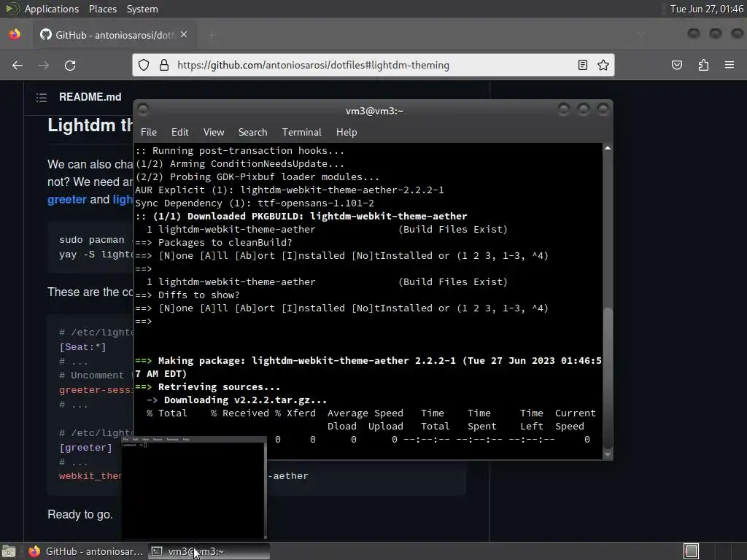Viewport: 747px width, 560px height.
Task: Click the 'Diffs to show?' terminal line
Action: (187, 295)
